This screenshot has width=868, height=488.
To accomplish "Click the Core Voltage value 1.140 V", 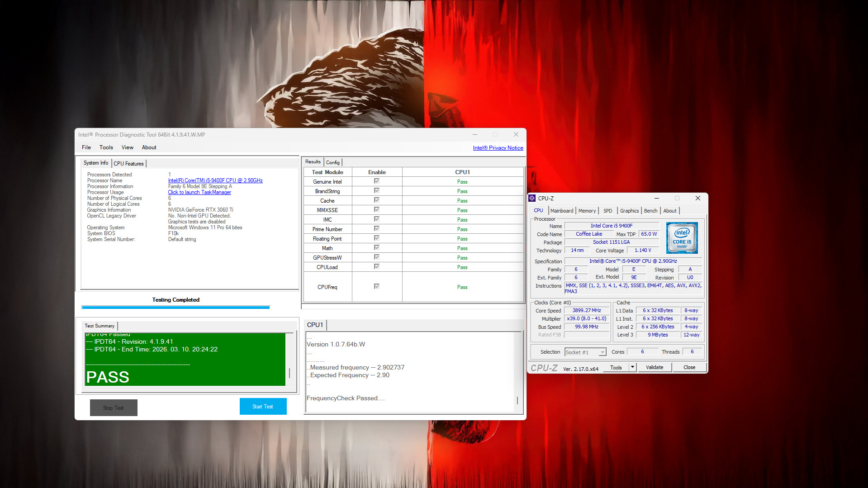I will coord(643,250).
